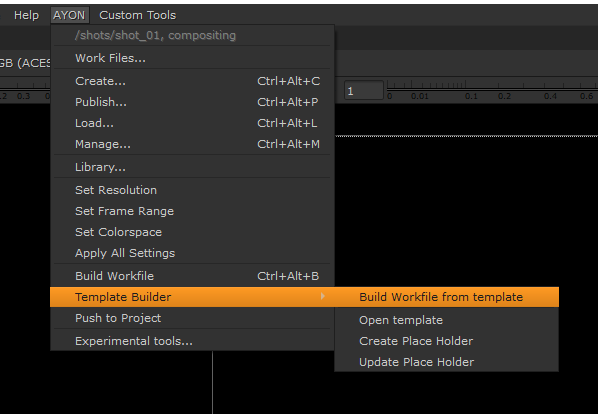The height and width of the screenshot is (414, 598).
Task: Select Update Place Holder
Action: click(447, 362)
